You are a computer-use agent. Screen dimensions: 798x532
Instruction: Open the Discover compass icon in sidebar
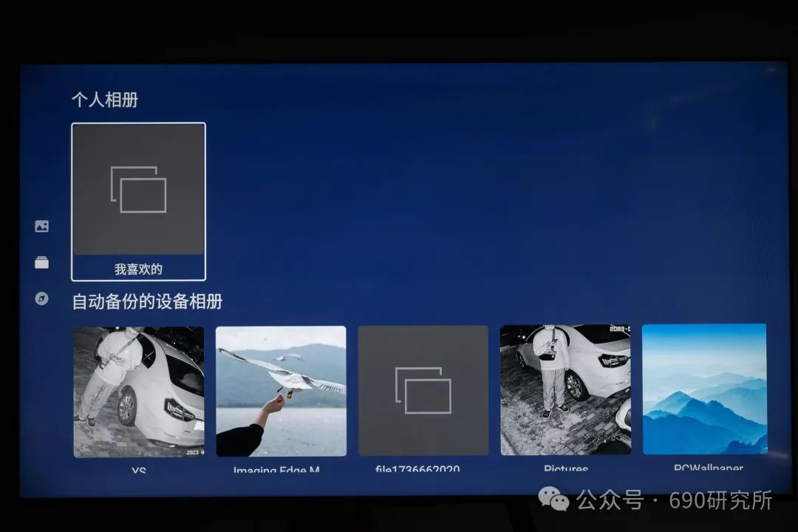click(x=42, y=299)
